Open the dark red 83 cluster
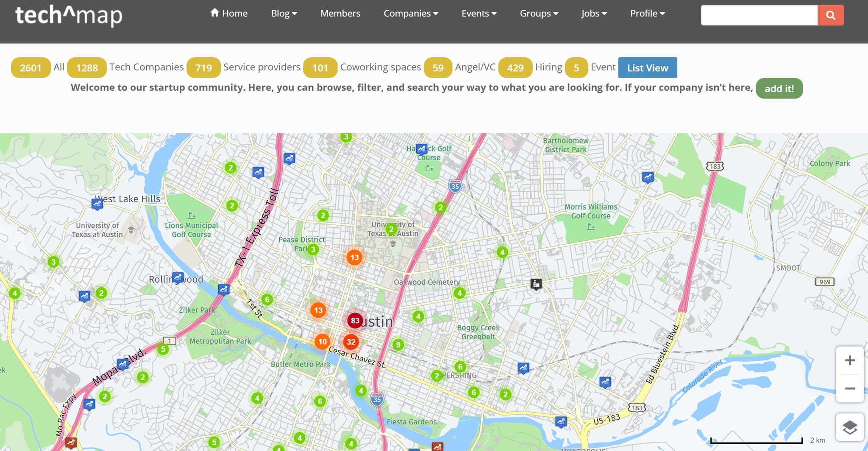The image size is (868, 451). pos(355,321)
